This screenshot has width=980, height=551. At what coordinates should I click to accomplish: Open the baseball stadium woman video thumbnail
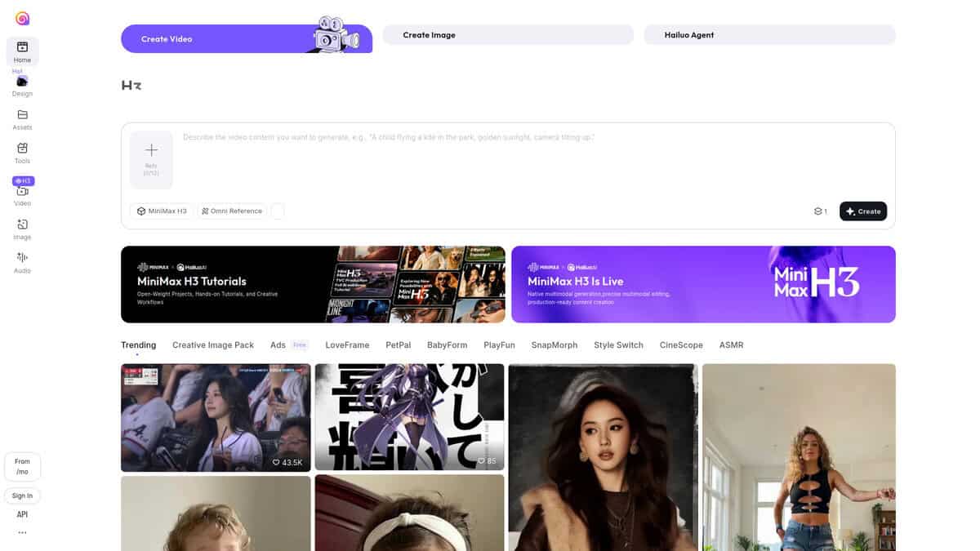click(x=216, y=418)
